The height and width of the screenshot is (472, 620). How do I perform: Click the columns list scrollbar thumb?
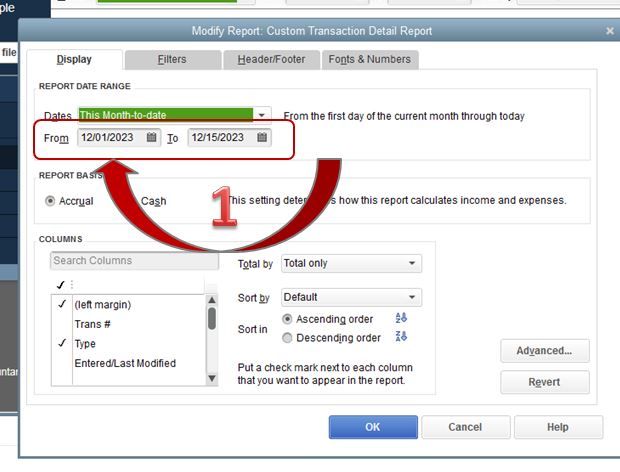[x=212, y=318]
